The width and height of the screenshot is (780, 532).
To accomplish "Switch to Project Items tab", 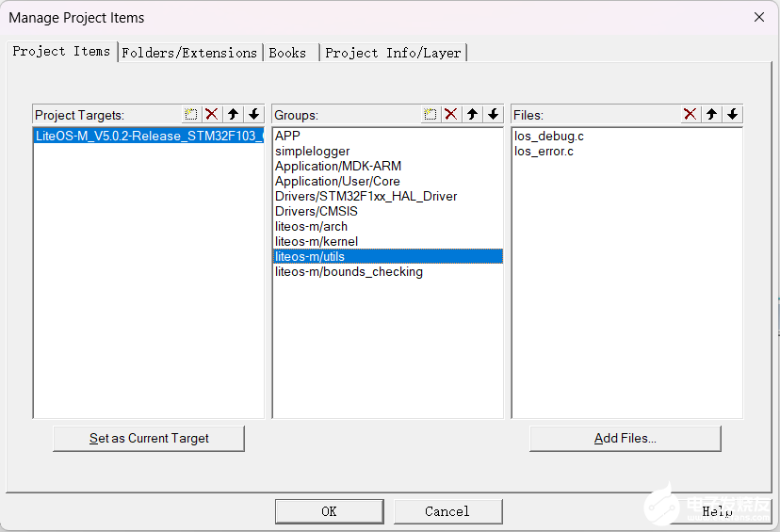I will [61, 51].
